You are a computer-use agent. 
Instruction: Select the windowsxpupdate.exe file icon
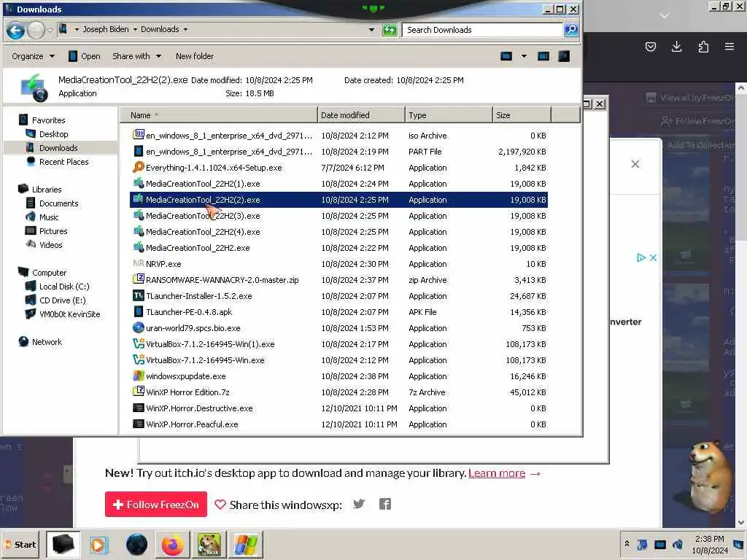(x=138, y=376)
